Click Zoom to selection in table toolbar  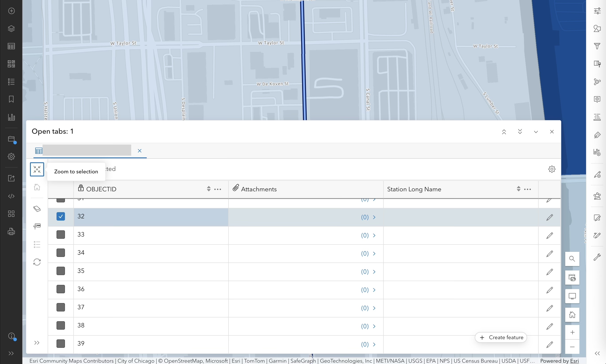coord(37,169)
